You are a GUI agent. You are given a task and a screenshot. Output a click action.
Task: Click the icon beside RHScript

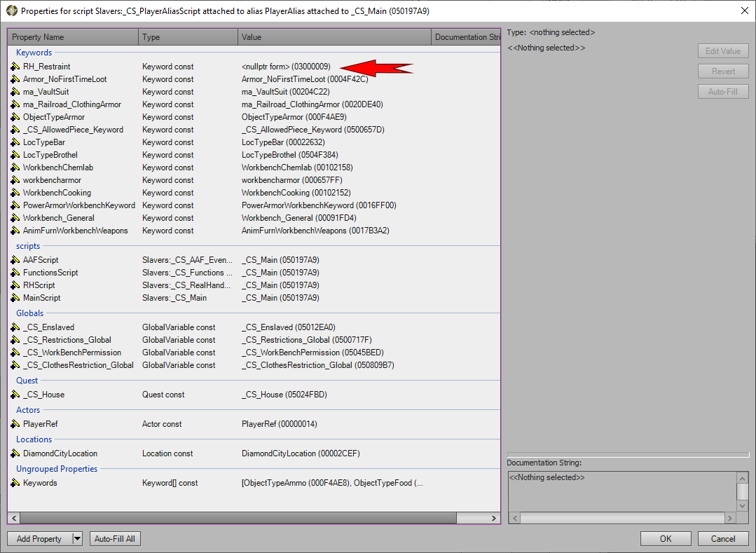pyautogui.click(x=15, y=285)
